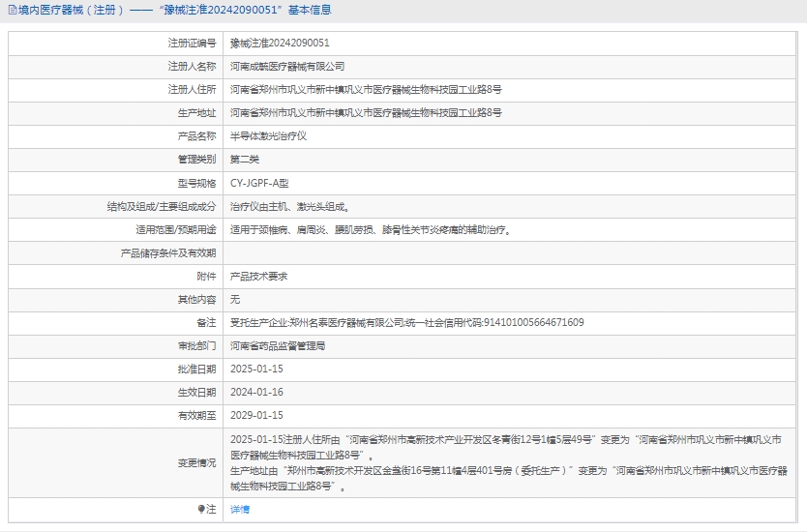
Task: Click management category value 第二类
Action: [x=245, y=160]
